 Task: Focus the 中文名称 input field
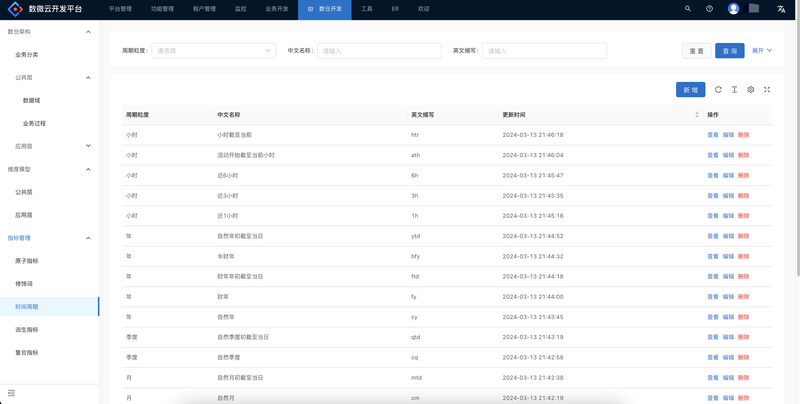379,50
